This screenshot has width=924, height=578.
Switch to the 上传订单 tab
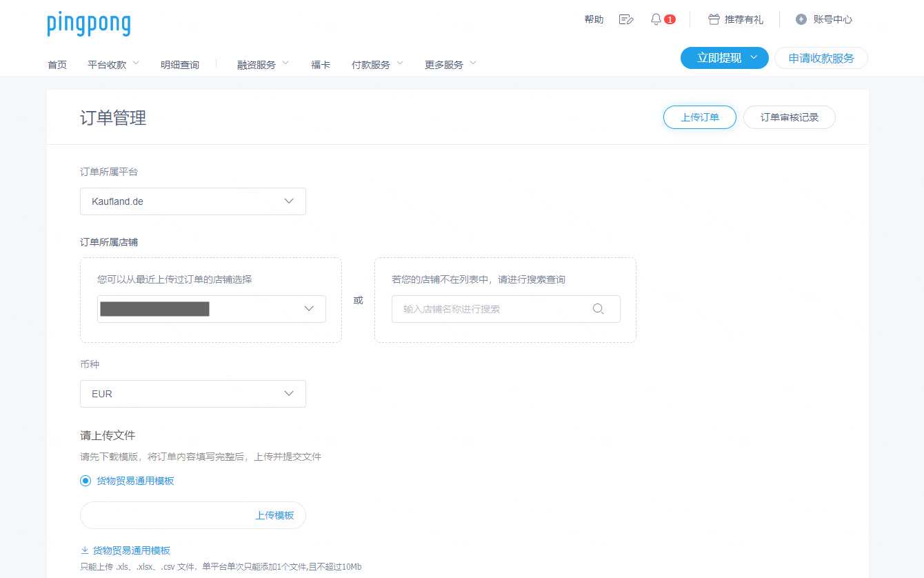point(700,117)
